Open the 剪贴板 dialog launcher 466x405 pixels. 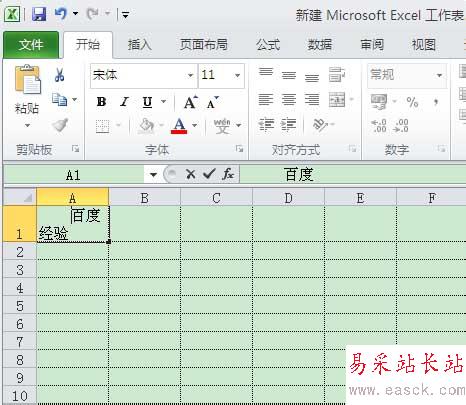(x=76, y=149)
